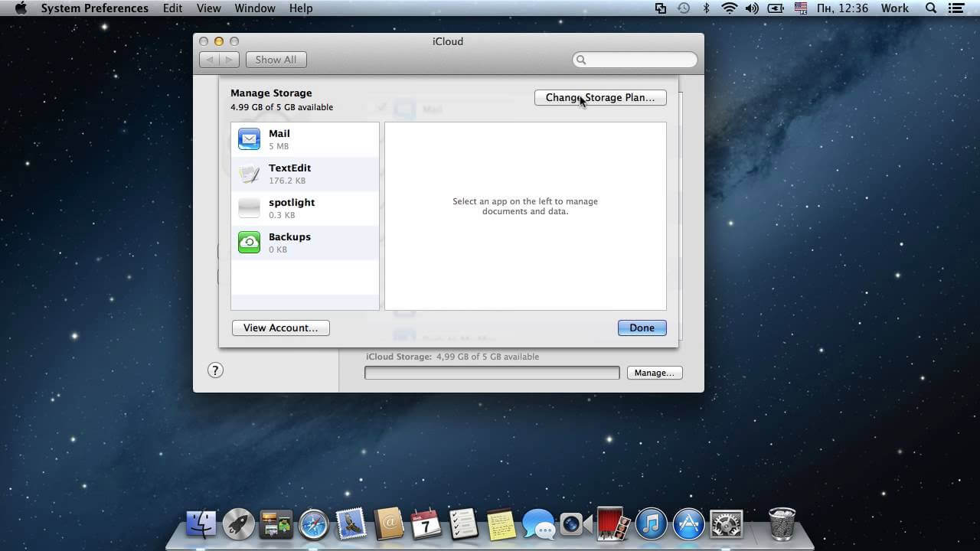This screenshot has width=980, height=551.
Task: Open Photo Booth in the Dock
Action: (x=613, y=525)
